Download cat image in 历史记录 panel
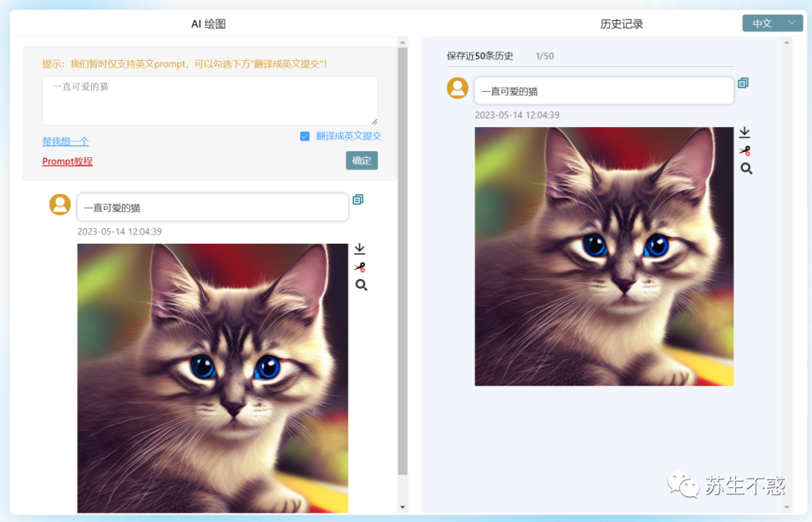 (744, 132)
